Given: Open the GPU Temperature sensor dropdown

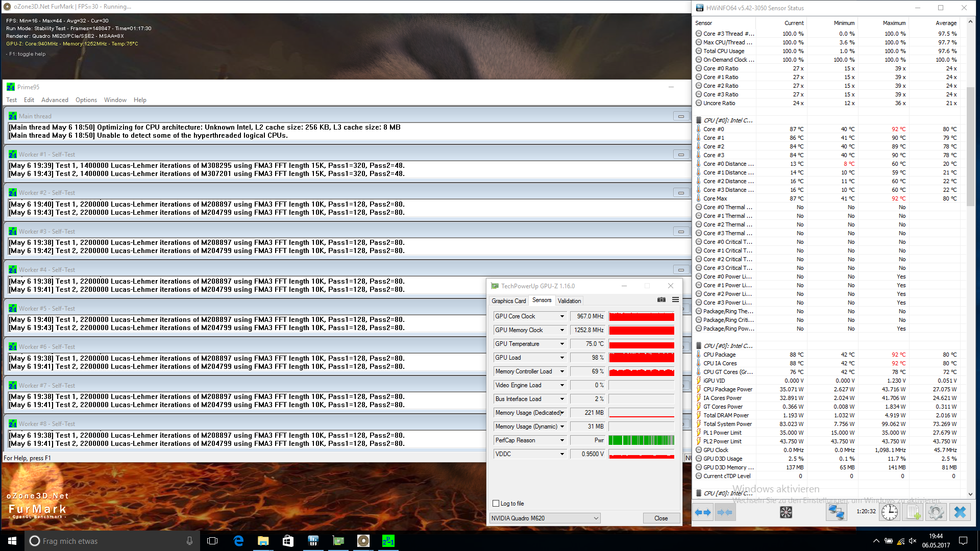Looking at the screenshot, I should 562,344.
